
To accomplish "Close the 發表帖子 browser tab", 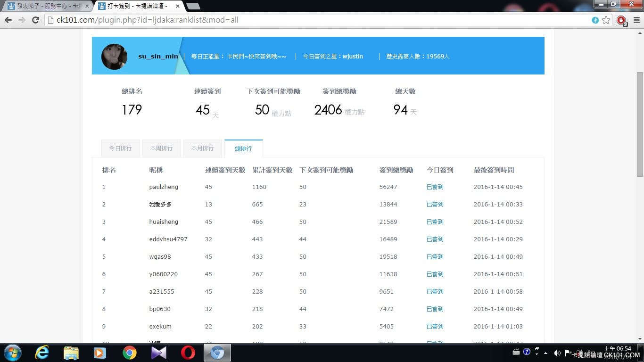I will click(87, 6).
